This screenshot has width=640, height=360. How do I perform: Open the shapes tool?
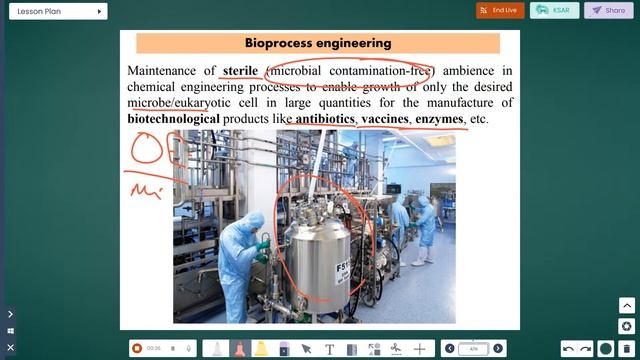tap(374, 349)
